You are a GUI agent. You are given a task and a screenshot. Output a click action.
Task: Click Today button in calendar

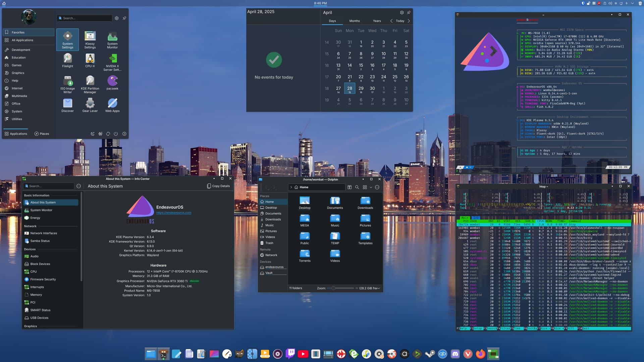pos(400,21)
